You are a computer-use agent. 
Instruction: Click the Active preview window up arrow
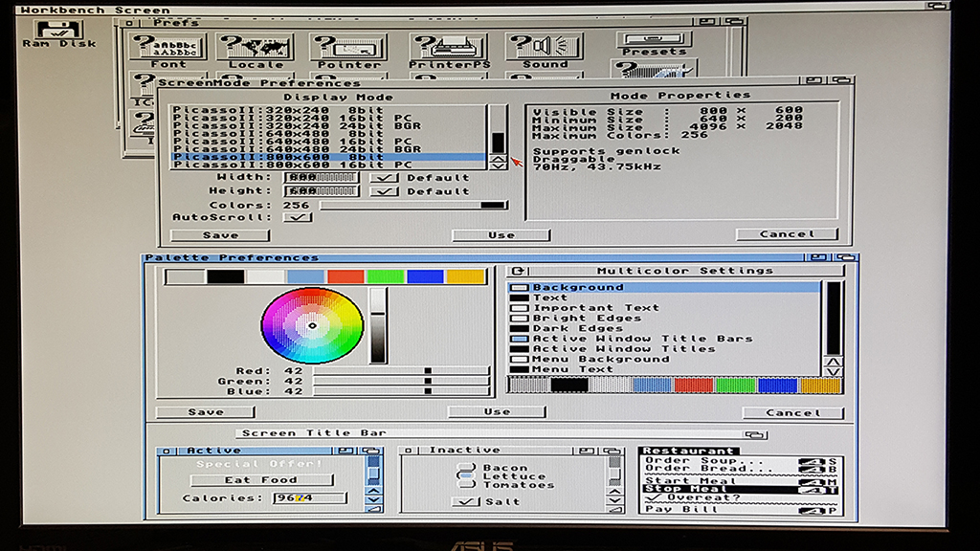coord(373,491)
